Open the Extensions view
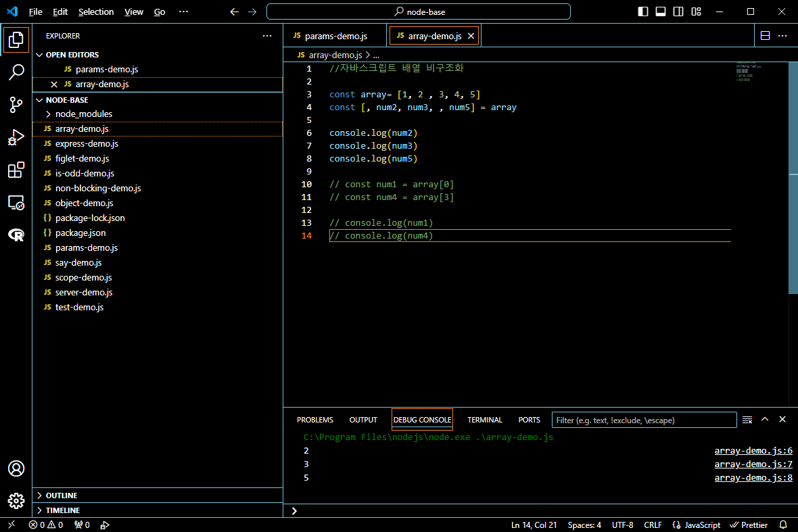The image size is (798, 532). tap(16, 170)
